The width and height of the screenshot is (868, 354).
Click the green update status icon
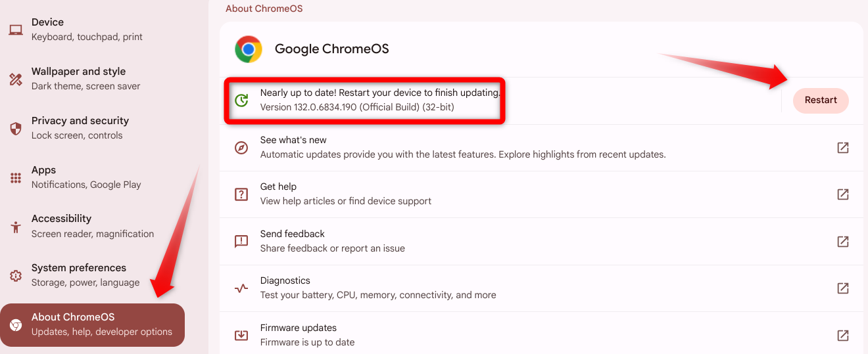tap(241, 100)
